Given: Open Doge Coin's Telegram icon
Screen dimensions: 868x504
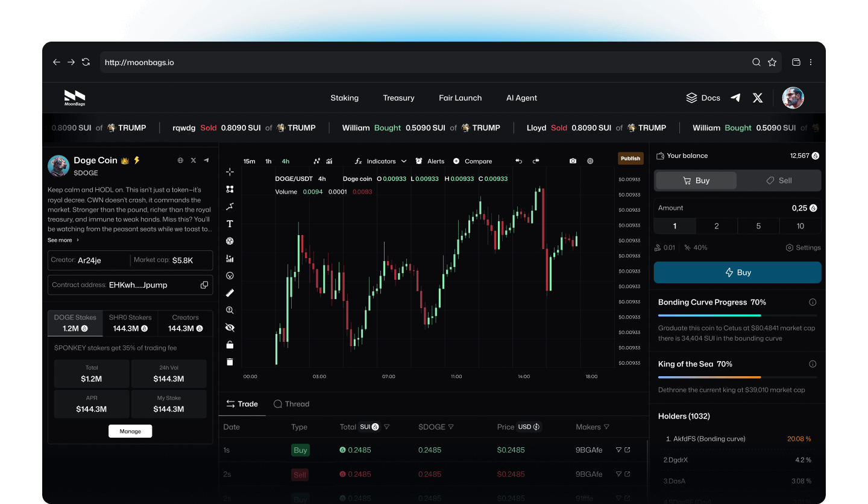Looking at the screenshot, I should click(206, 160).
